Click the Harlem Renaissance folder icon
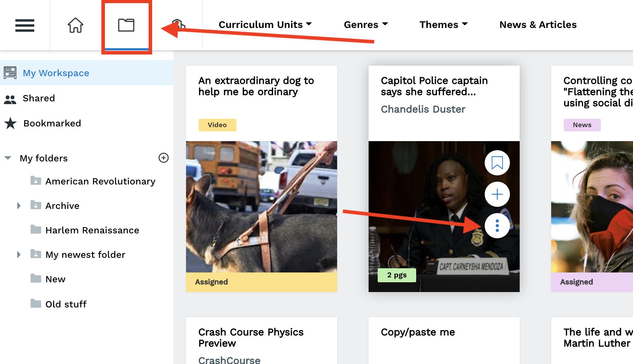Screen dimensions: 633x364 [36, 229]
